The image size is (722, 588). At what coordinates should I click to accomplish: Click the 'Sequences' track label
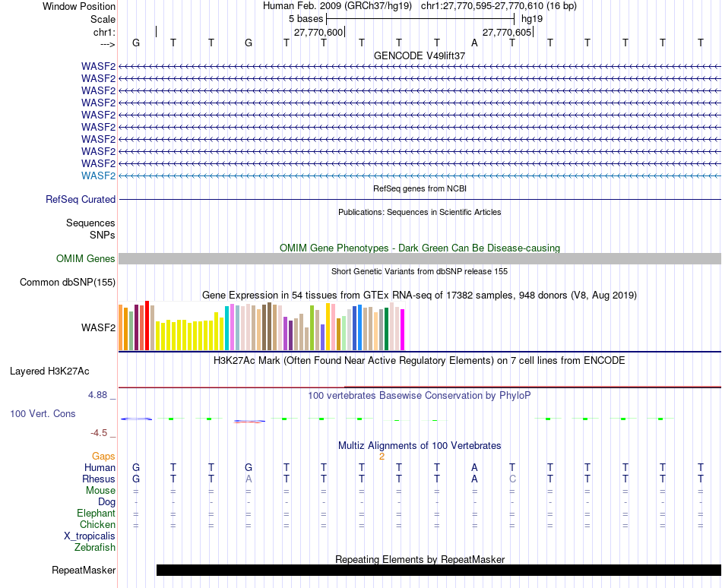[x=90, y=223]
